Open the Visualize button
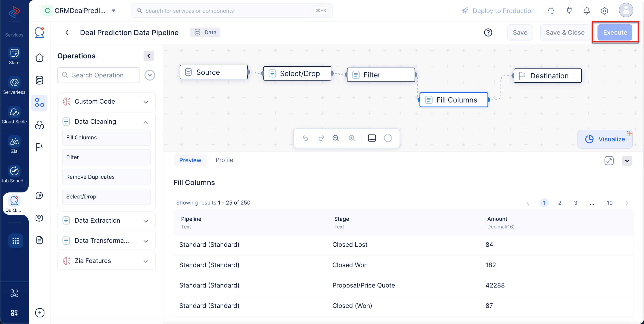 pyautogui.click(x=605, y=139)
